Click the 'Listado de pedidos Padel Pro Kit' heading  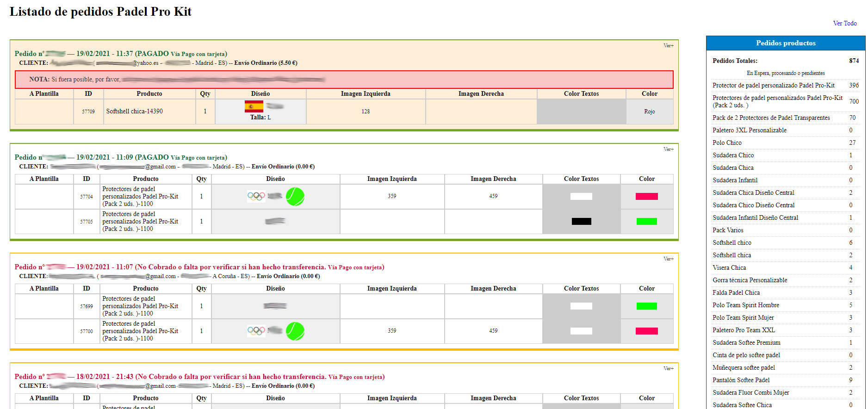coord(100,12)
